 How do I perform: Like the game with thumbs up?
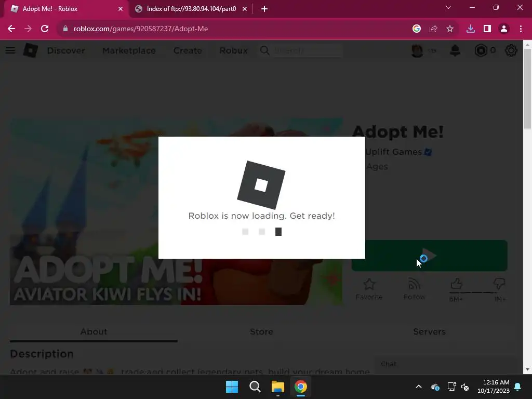pyautogui.click(x=456, y=284)
